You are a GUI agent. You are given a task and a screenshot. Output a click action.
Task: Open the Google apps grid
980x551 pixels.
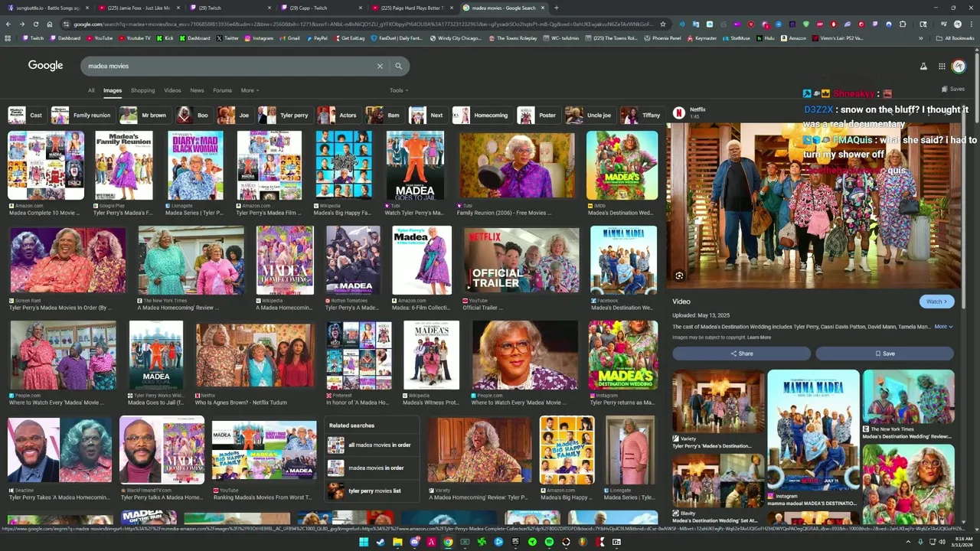pyautogui.click(x=942, y=67)
